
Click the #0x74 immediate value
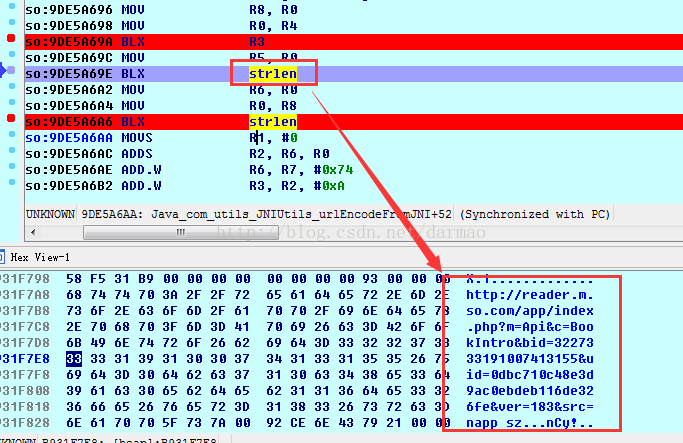pos(333,170)
